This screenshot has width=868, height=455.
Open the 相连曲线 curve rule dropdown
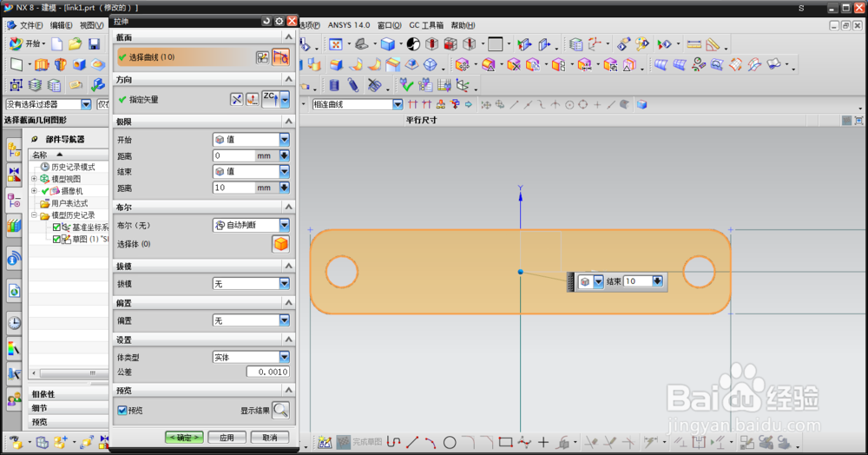(x=398, y=104)
